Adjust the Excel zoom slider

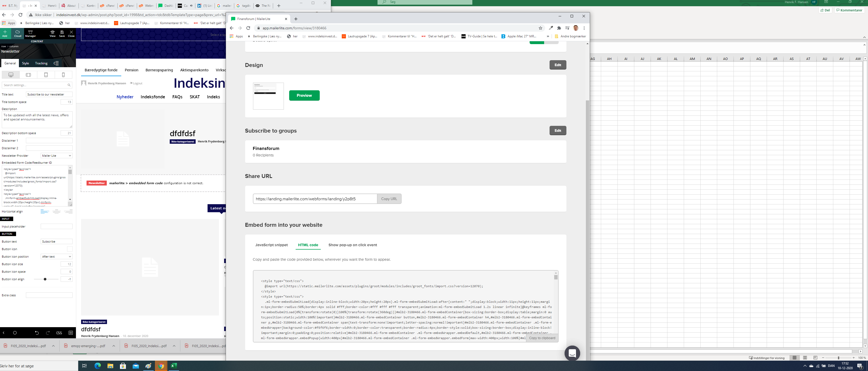pyautogui.click(x=838, y=358)
